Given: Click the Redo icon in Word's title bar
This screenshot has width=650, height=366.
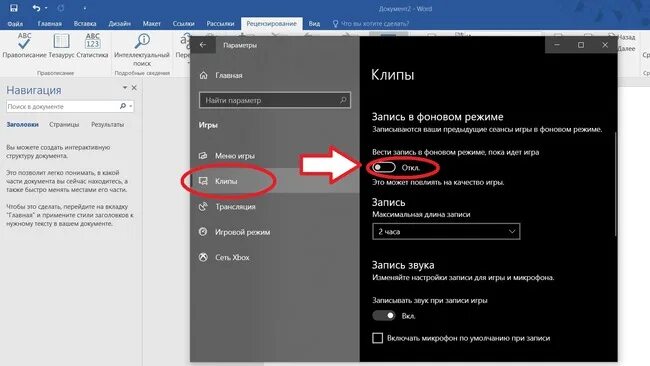Looking at the screenshot, I should point(61,8).
